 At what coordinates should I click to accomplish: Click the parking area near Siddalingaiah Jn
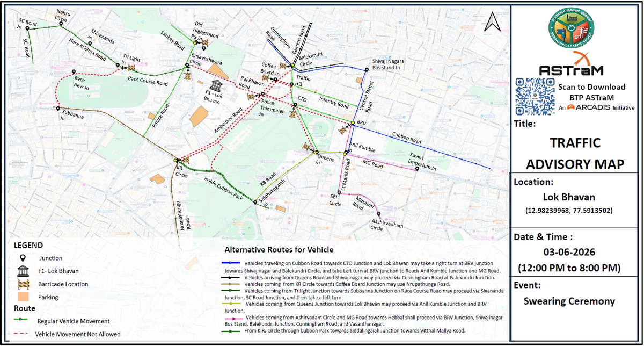[281, 208]
